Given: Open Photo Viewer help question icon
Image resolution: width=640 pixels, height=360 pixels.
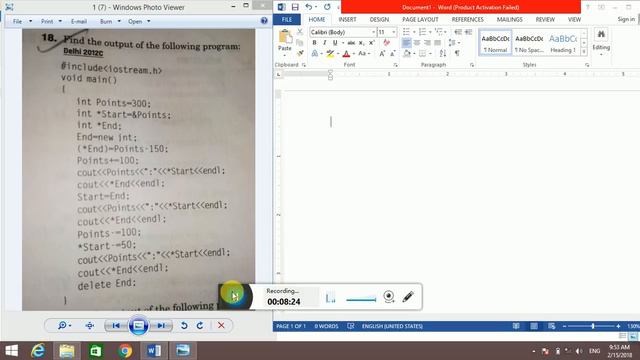Looking at the screenshot, I should 264,20.
